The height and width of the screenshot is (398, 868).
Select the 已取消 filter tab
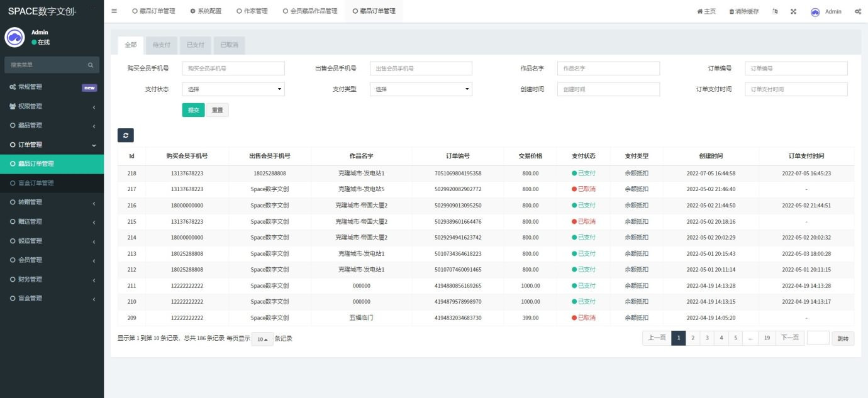pos(230,45)
